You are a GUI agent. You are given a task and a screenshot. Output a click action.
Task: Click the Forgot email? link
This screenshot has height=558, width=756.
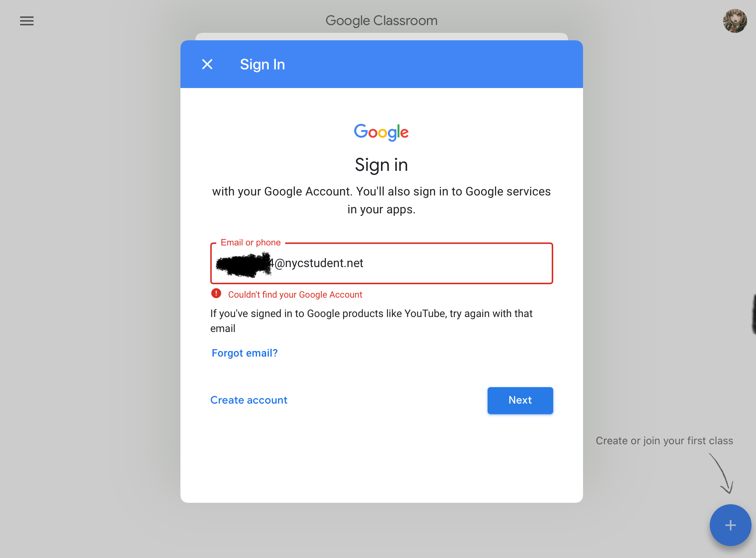point(244,352)
